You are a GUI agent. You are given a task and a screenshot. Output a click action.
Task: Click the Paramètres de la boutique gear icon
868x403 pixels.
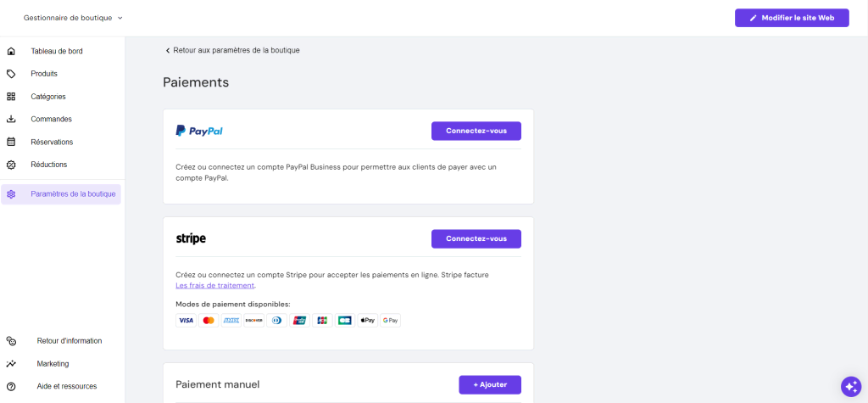pos(11,194)
